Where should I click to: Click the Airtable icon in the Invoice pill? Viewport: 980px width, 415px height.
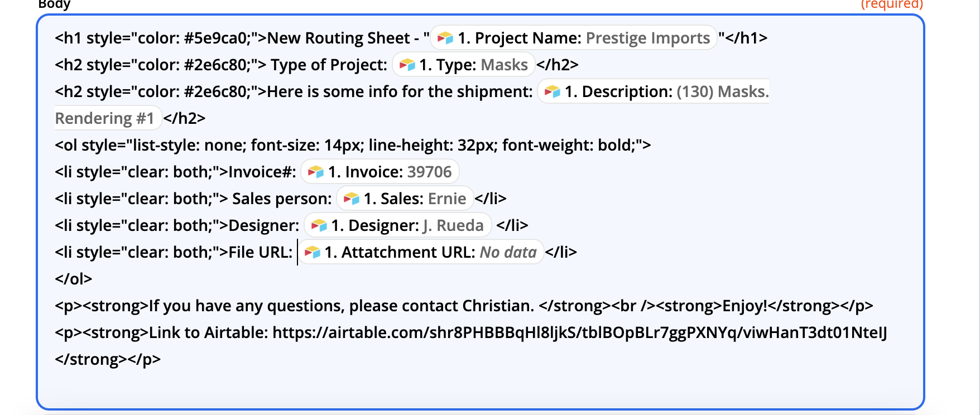tap(315, 172)
